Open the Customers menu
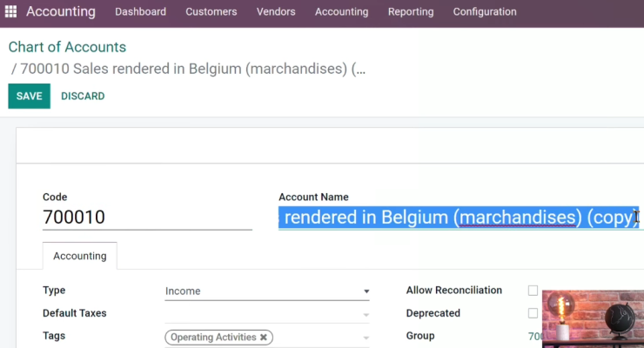 coord(211,11)
